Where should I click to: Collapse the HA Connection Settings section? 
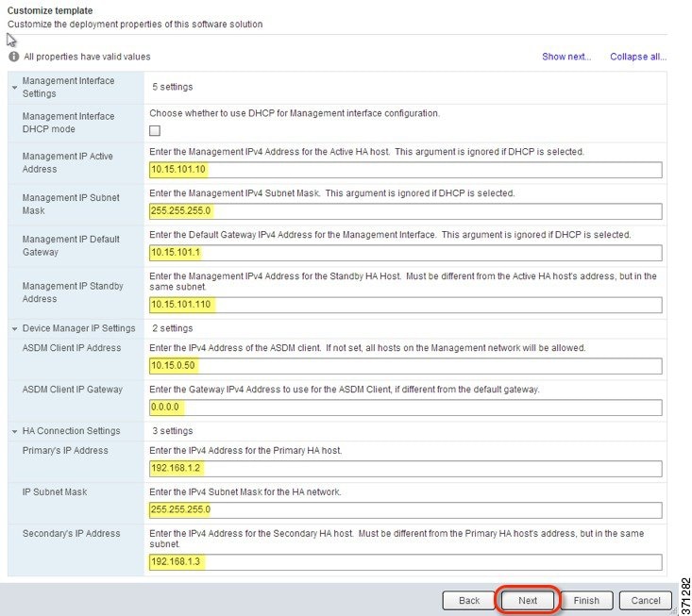pos(14,431)
